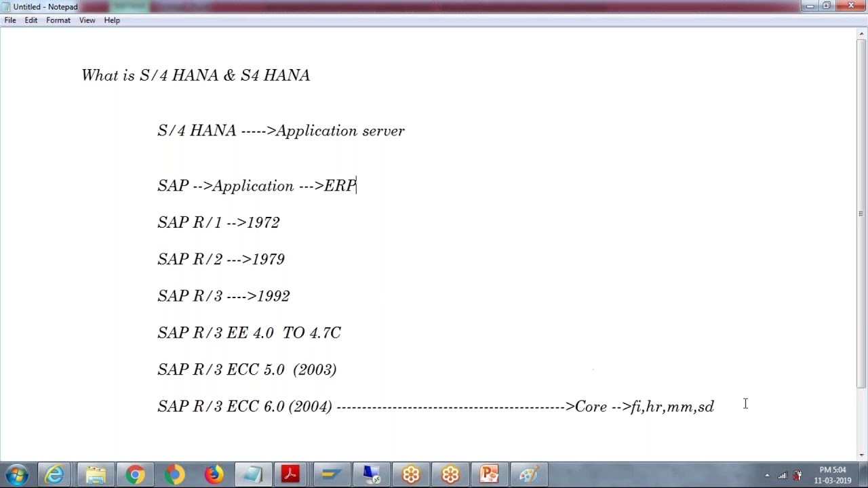Click line 'SAP R/3 EE 4.0 TO 4.7C'
868x488 pixels.
249,332
